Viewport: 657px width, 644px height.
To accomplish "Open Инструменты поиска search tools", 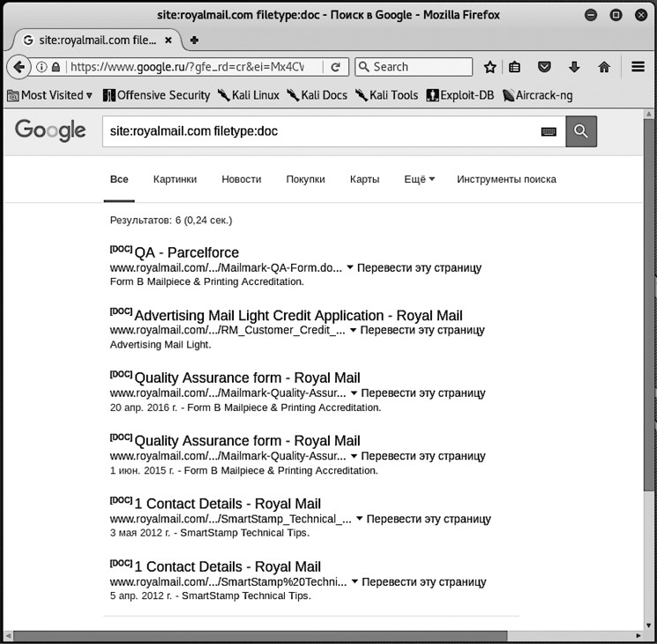I will click(506, 179).
